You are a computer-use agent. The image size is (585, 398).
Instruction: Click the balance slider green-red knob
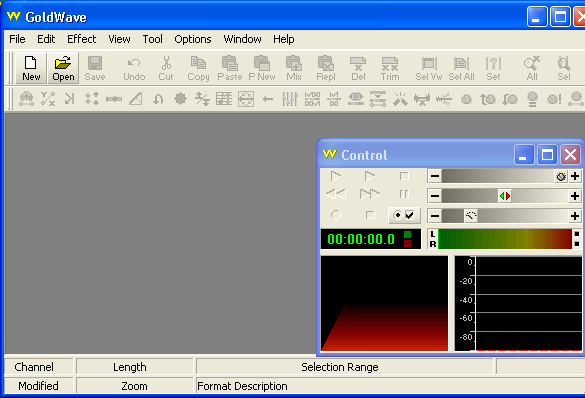(x=504, y=196)
